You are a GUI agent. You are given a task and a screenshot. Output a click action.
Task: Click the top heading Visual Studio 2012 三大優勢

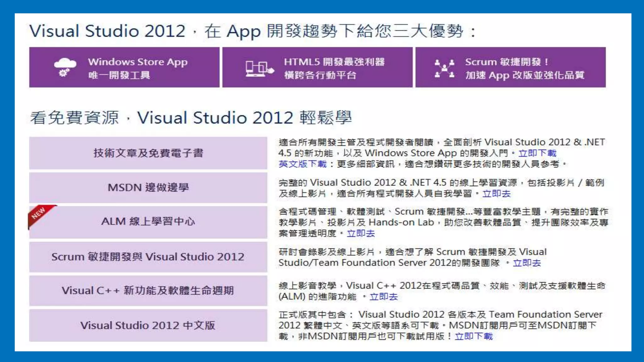[x=253, y=31]
